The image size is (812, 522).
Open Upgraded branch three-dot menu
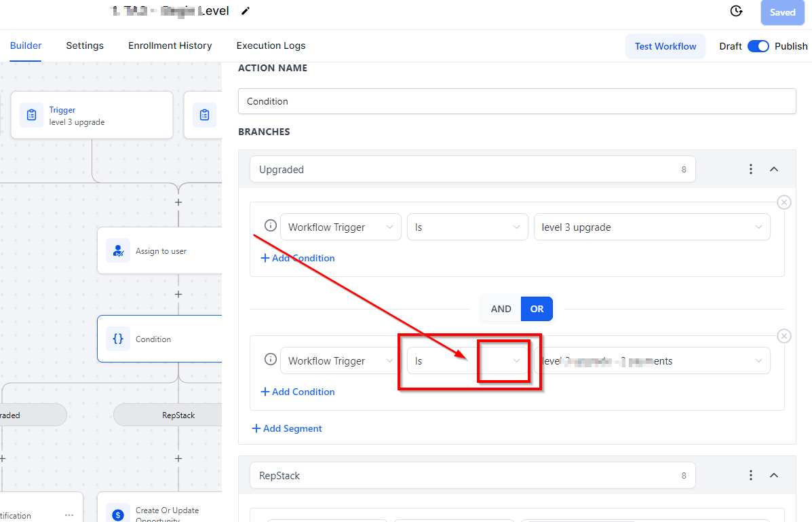pos(750,169)
